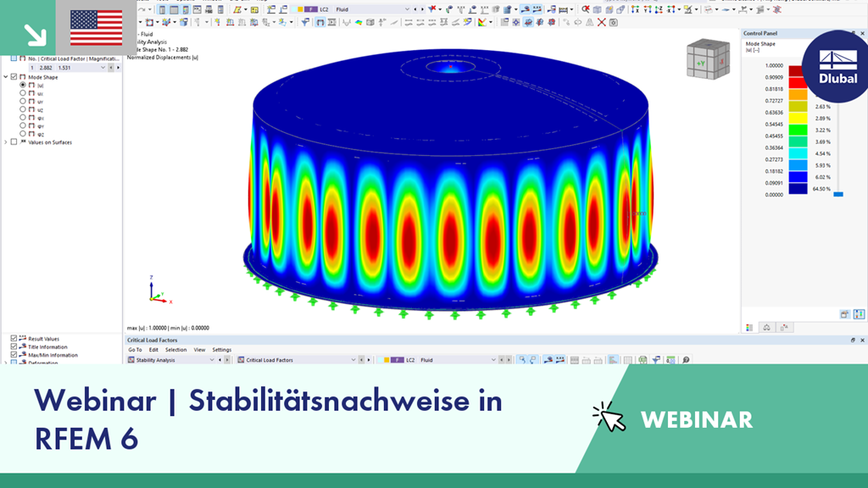Screen dimensions: 868x488
Task: Close the Control Panel
Action: click(862, 33)
